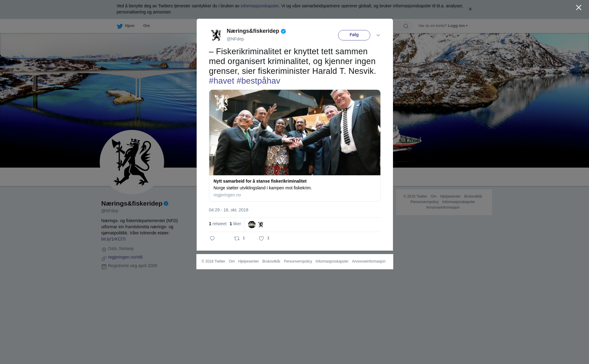This screenshot has width=589, height=364.
Task: Open NFdep avatar in tweet header
Action: tap(216, 35)
